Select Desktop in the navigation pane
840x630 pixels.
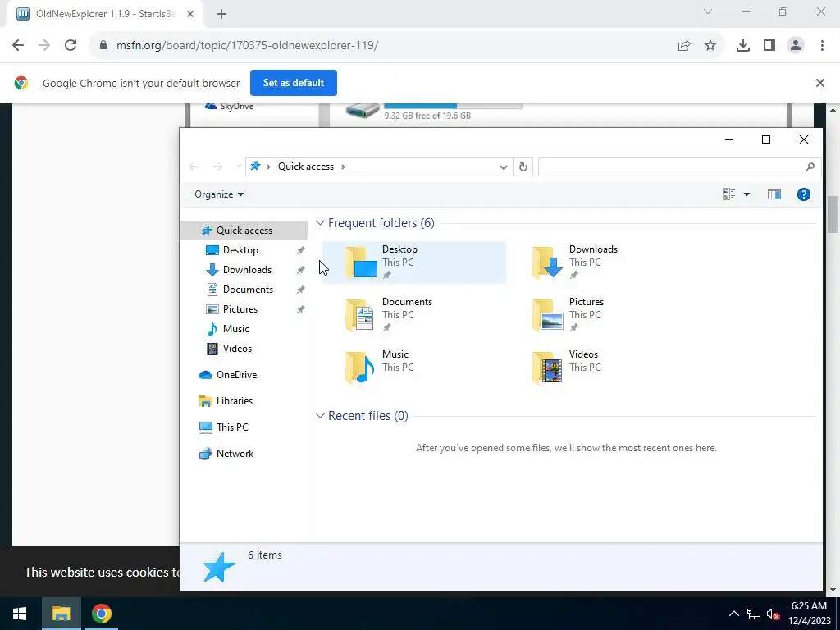[244, 250]
